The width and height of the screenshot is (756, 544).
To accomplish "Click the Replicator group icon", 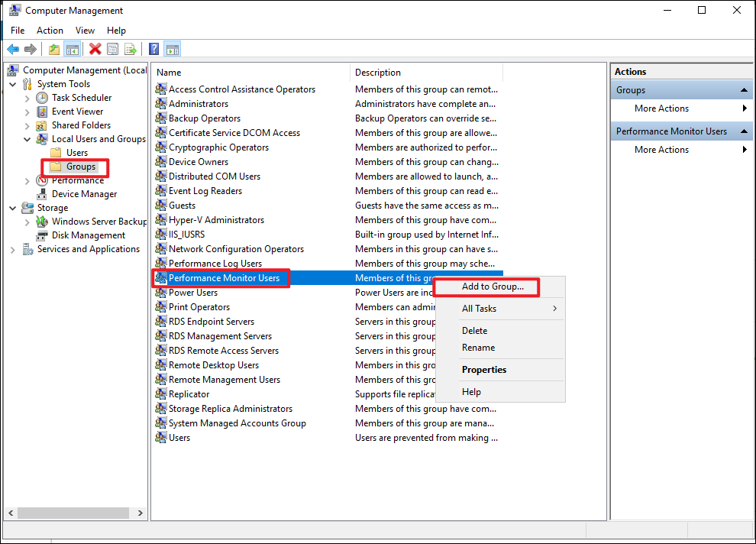I will tap(160, 394).
